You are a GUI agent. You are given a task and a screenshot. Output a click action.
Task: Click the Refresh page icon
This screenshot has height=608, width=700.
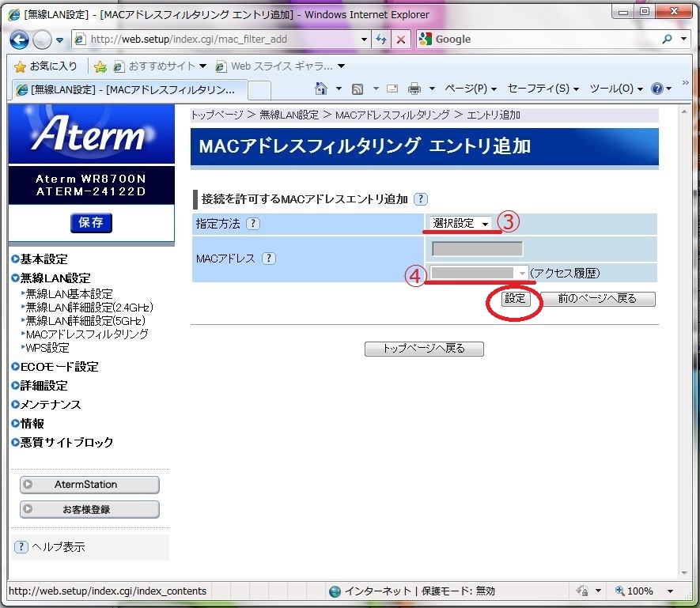click(383, 40)
